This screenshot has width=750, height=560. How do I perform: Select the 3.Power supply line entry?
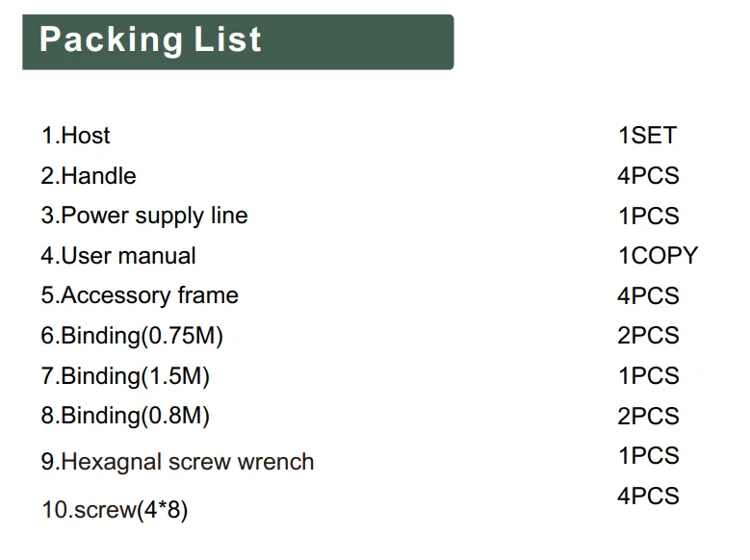tap(144, 216)
